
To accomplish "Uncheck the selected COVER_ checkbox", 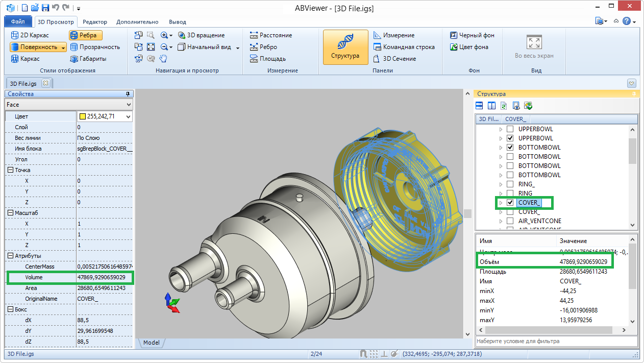I will [510, 203].
